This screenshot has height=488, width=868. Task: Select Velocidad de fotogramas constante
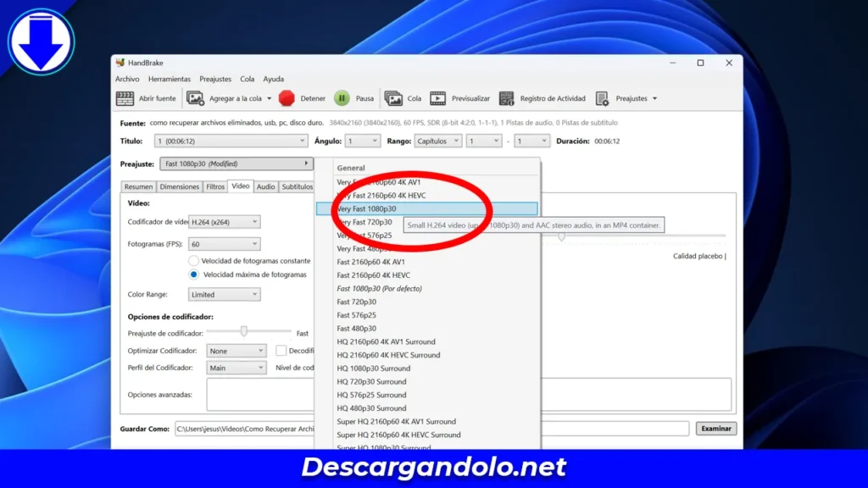click(x=196, y=261)
